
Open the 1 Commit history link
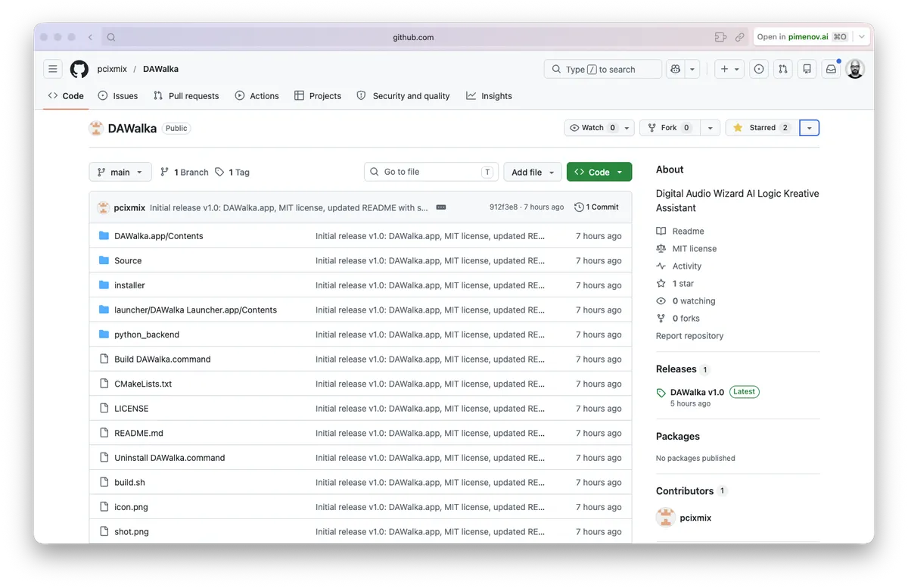596,207
